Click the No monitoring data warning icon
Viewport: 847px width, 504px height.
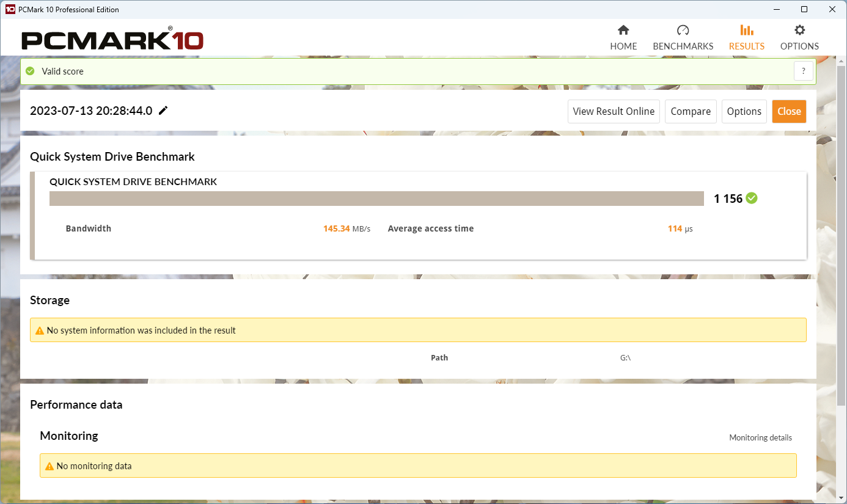(x=50, y=466)
